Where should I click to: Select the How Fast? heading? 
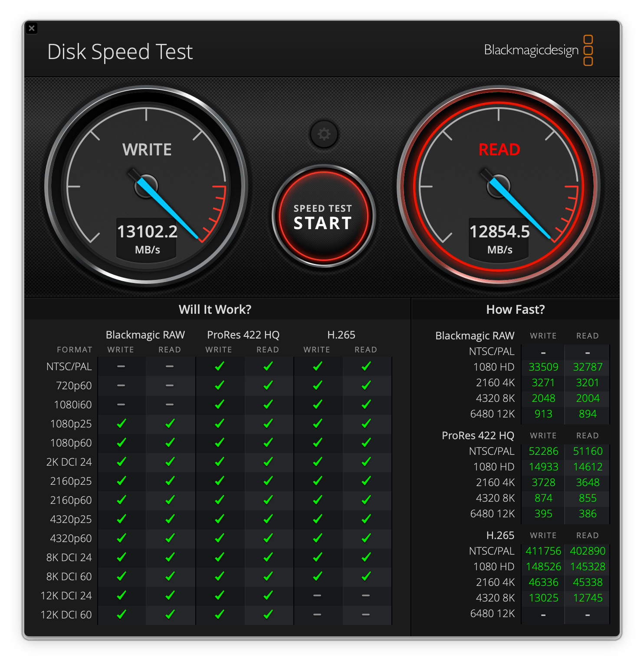pyautogui.click(x=515, y=309)
